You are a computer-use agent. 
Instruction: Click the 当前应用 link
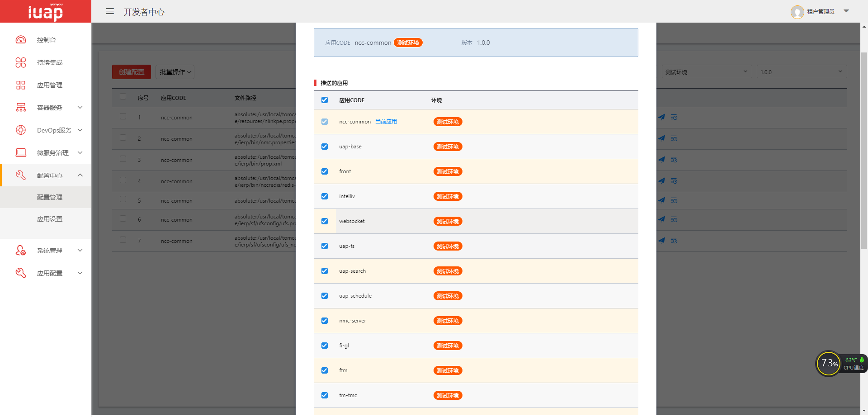(386, 122)
